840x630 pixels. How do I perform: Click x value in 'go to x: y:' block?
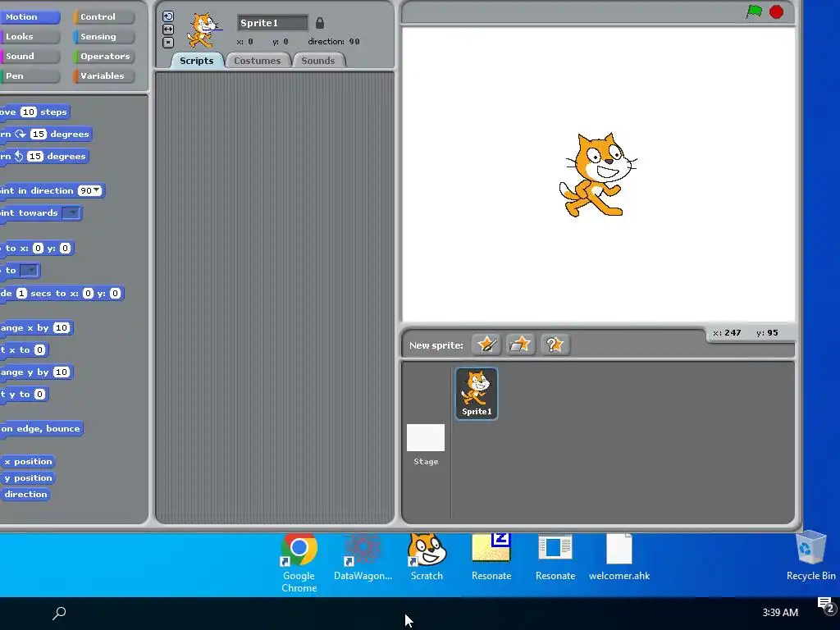[38, 248]
